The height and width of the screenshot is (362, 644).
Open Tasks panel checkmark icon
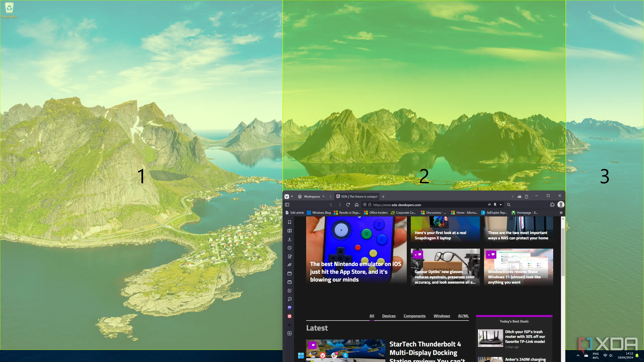click(290, 291)
